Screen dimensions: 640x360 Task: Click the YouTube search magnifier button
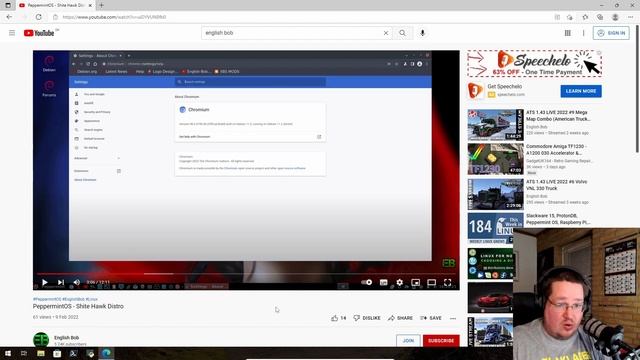click(x=402, y=33)
